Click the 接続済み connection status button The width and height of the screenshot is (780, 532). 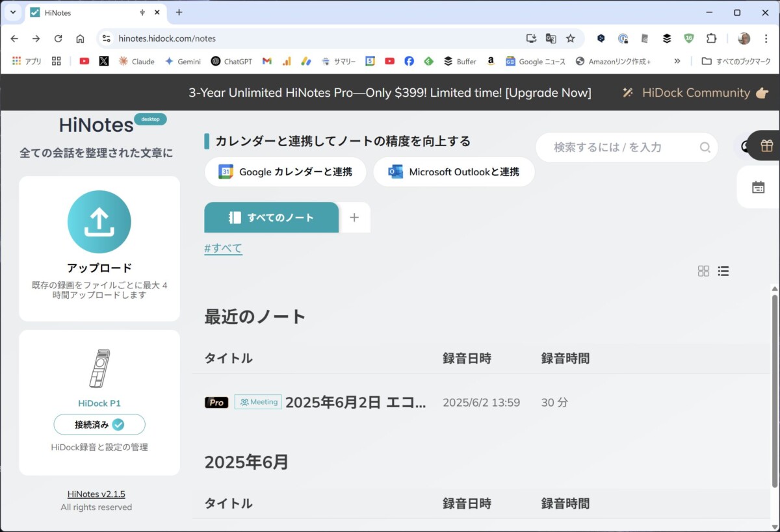pos(99,425)
